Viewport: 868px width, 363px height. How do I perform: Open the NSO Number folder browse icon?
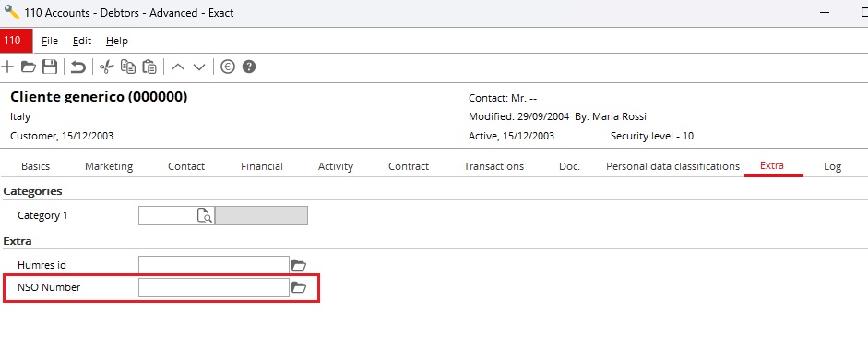click(298, 287)
